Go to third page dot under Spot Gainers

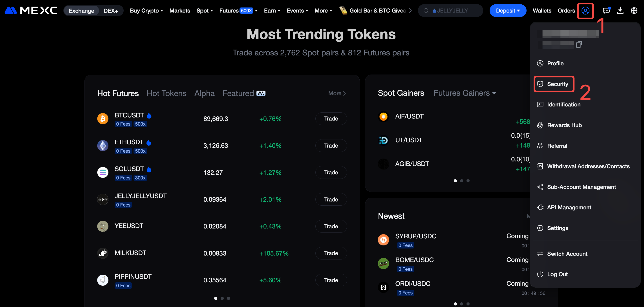point(468,181)
